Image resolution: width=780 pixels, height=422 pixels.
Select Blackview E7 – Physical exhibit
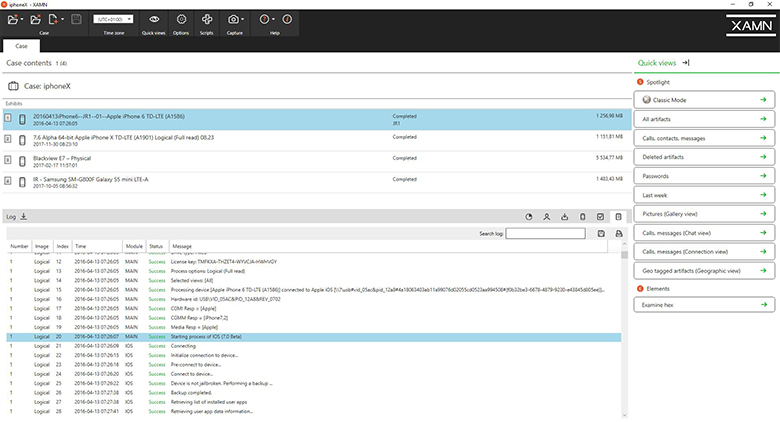tap(317, 161)
